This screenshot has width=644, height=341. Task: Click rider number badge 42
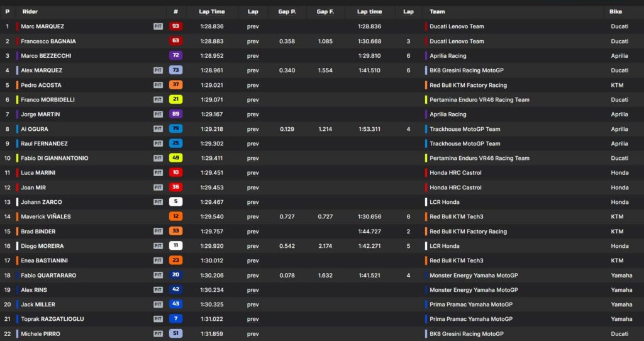coord(175,289)
